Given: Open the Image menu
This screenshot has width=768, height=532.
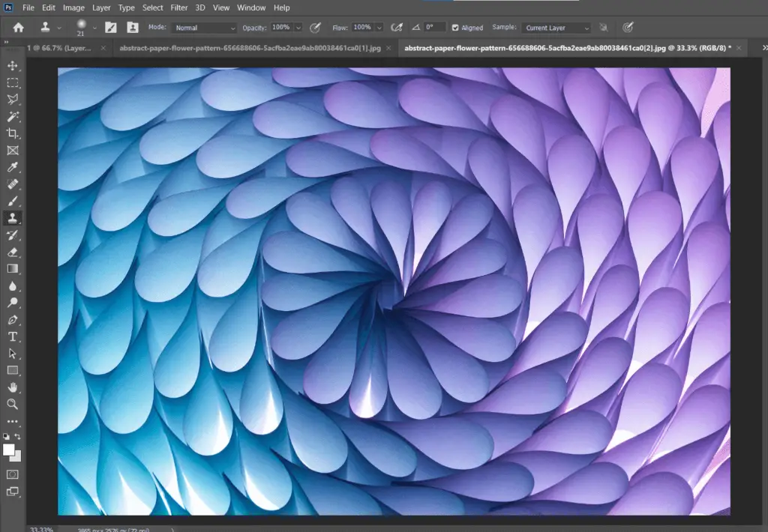Looking at the screenshot, I should (x=73, y=7).
